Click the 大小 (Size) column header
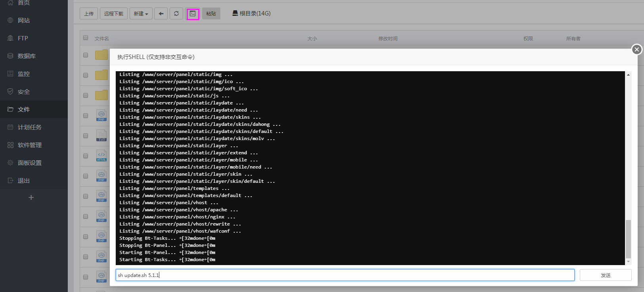This screenshot has width=644, height=292. click(x=312, y=39)
